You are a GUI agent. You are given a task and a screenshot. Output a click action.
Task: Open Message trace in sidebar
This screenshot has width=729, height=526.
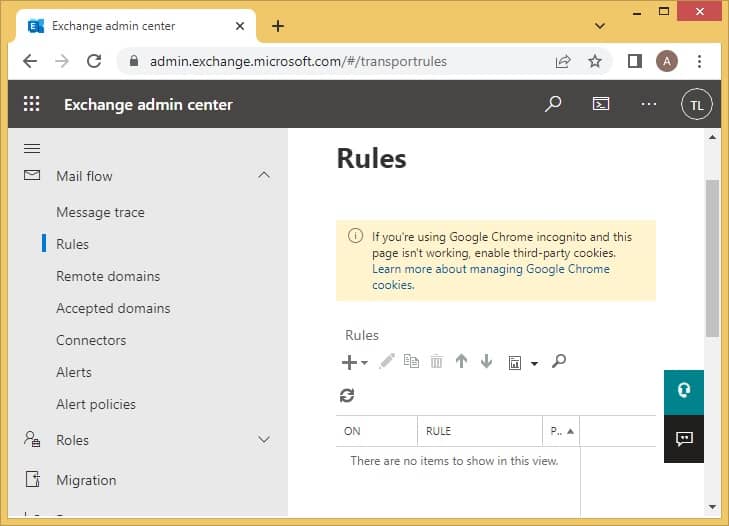(x=100, y=212)
